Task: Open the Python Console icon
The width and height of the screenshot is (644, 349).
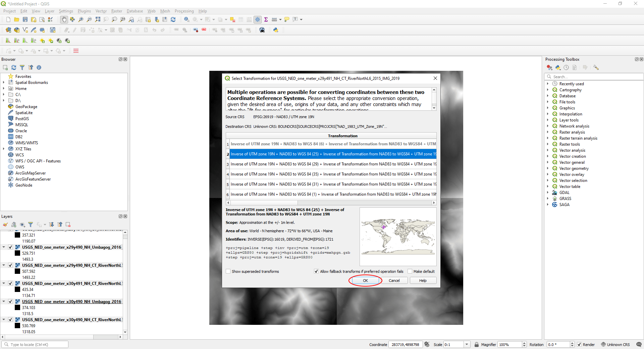Action: click(276, 30)
